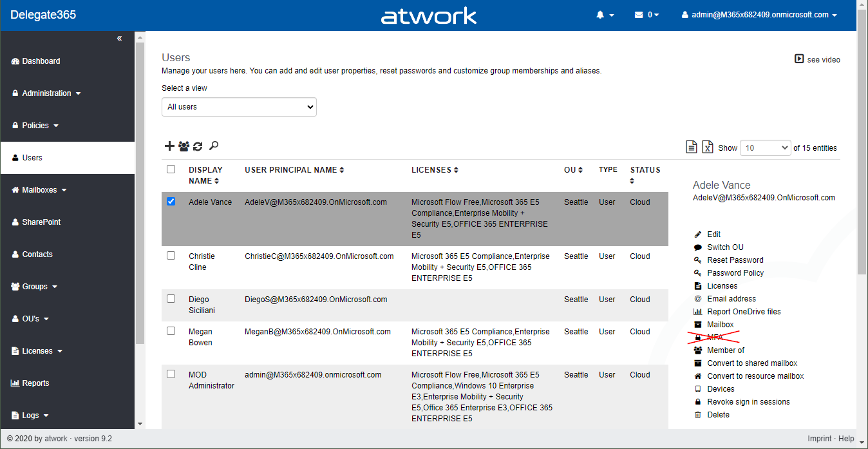Click Reset Password for Adele Vance
This screenshot has width=868, height=449.
pos(735,260)
